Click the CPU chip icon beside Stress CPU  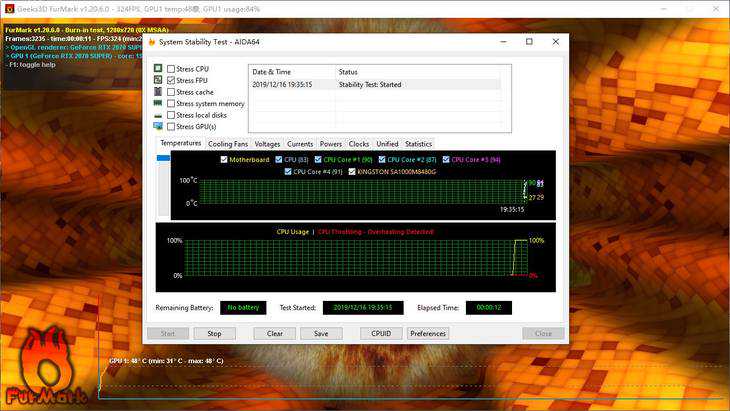point(157,68)
